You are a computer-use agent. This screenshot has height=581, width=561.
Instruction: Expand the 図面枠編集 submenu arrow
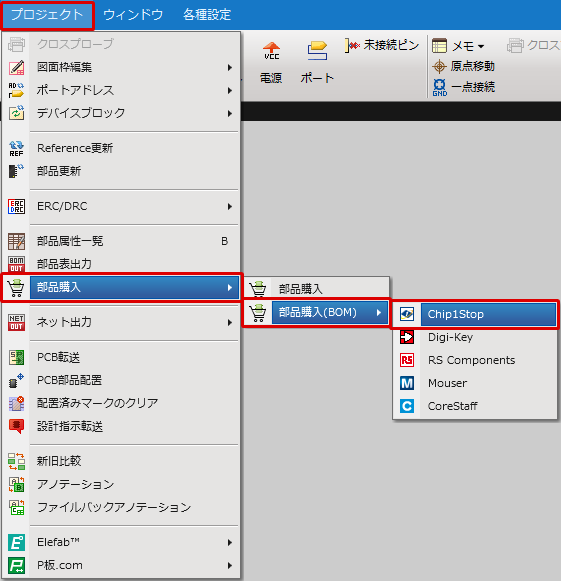[x=230, y=67]
